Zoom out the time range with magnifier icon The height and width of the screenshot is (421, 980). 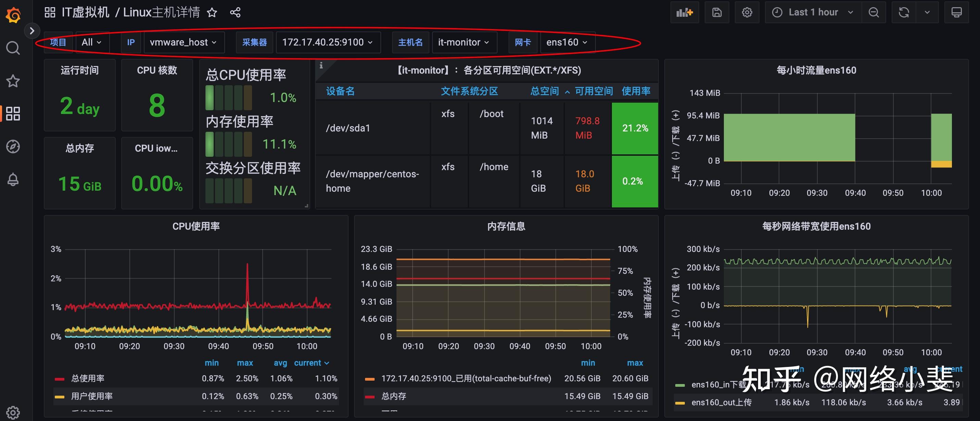874,12
